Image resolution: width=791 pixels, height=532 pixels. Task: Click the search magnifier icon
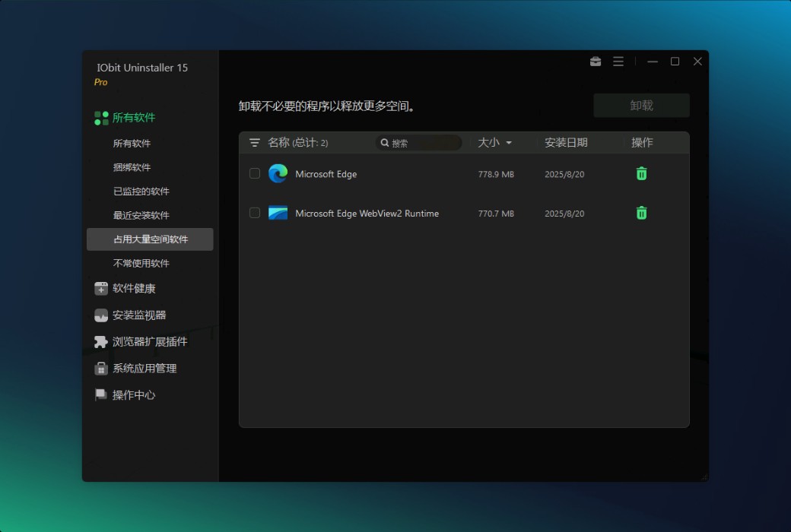click(x=384, y=143)
